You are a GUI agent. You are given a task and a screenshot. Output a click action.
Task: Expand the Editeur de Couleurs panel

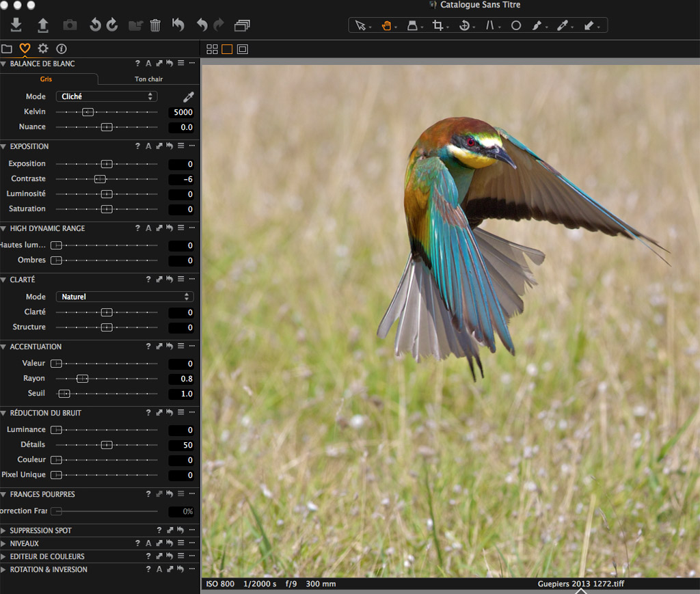pyautogui.click(x=3, y=556)
